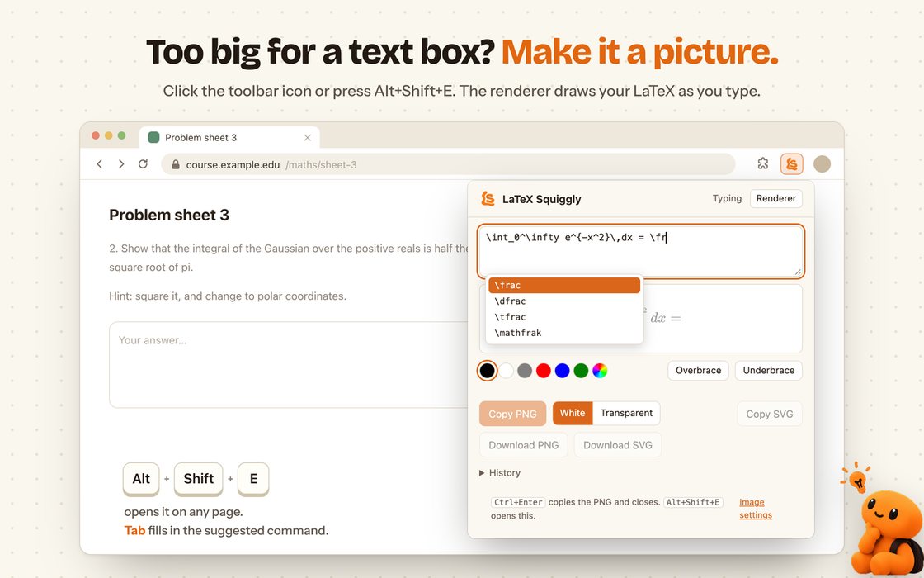Switch to the Typing mode tab

[x=727, y=198]
